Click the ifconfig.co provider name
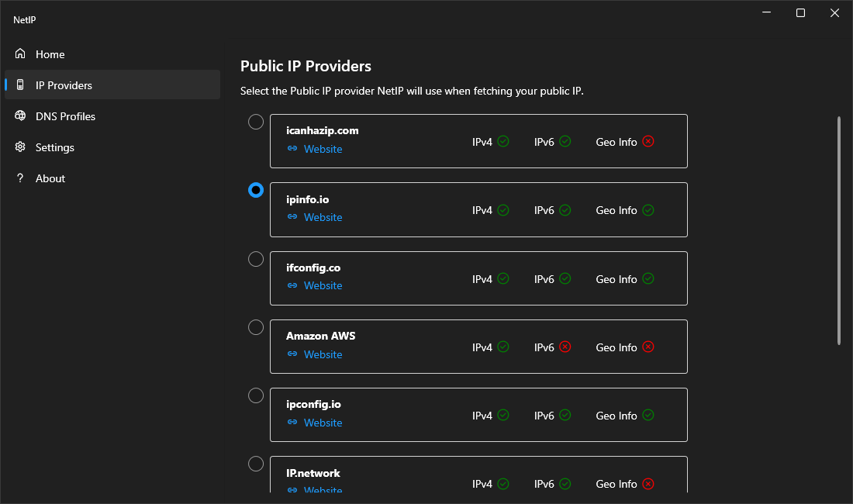853x504 pixels. pyautogui.click(x=313, y=268)
